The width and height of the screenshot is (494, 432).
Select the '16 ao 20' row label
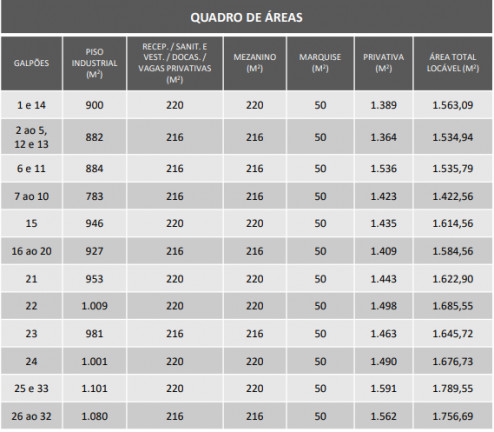pyautogui.click(x=31, y=251)
